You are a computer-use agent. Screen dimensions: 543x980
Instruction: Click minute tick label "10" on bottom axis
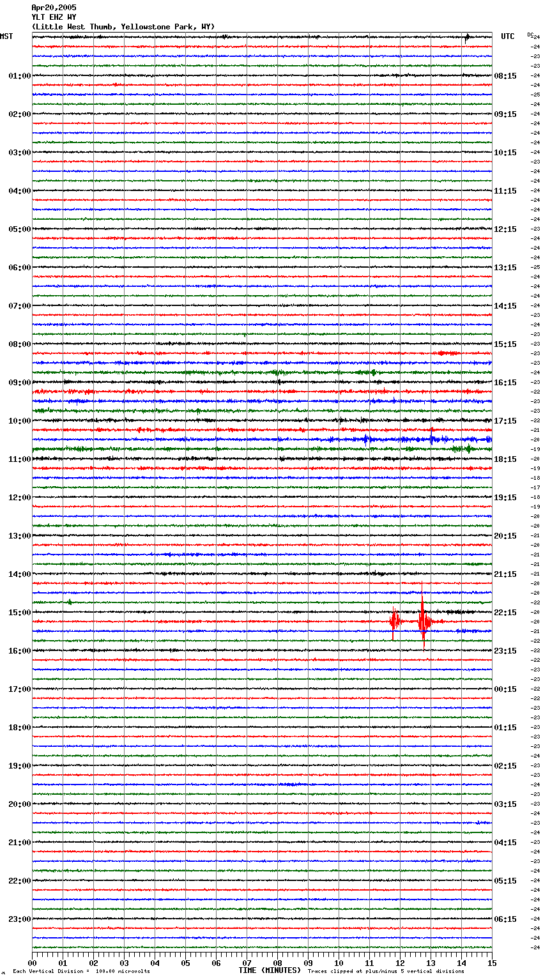339,963
